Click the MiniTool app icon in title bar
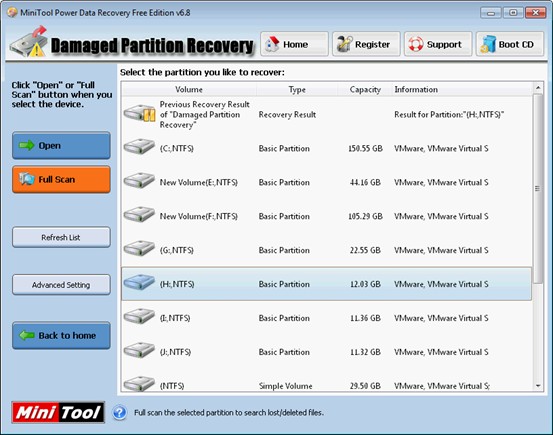The height and width of the screenshot is (435, 553). (x=12, y=13)
